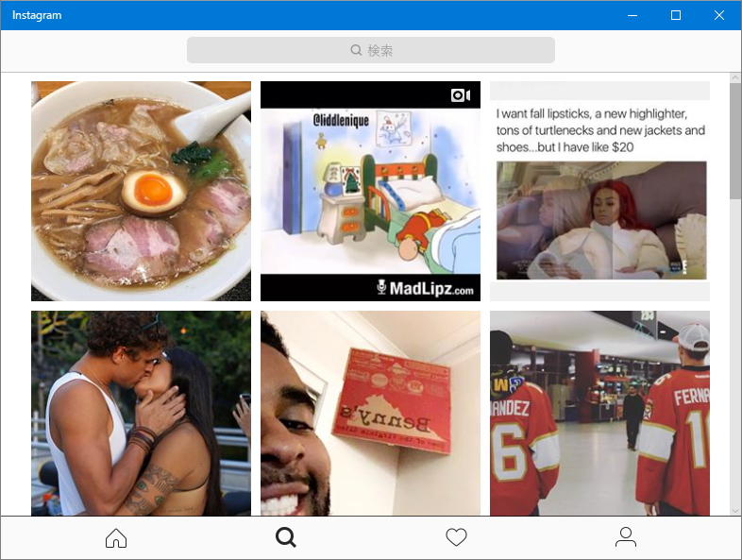Image resolution: width=742 pixels, height=560 pixels.
Task: Click the vertical scrollbar thumb
Action: click(x=735, y=142)
